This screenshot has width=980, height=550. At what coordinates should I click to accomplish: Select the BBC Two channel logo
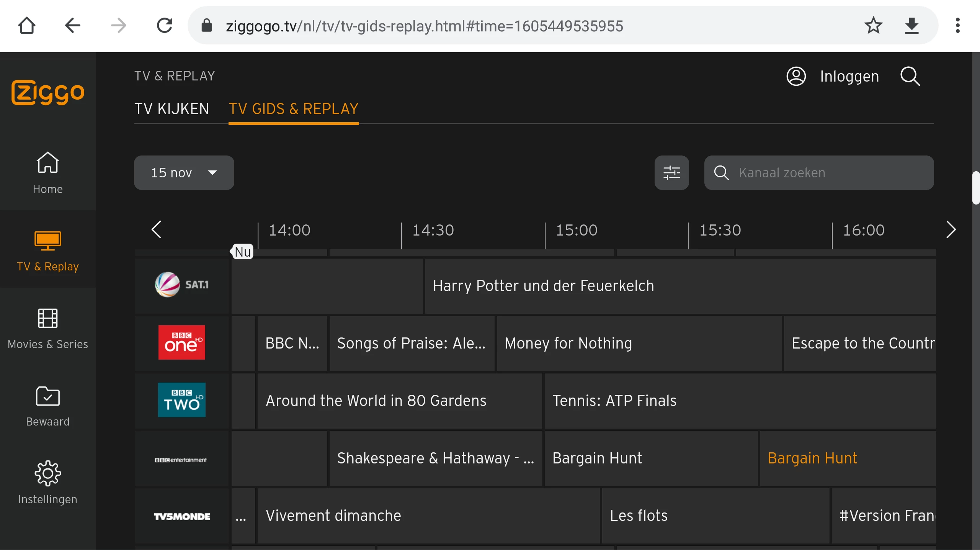pyautogui.click(x=182, y=400)
